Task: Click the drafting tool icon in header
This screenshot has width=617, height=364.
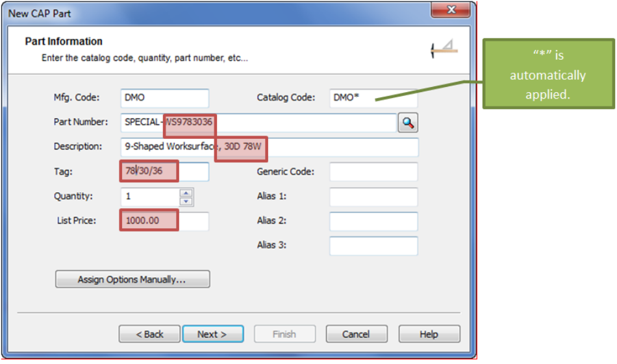Action: 444,49
